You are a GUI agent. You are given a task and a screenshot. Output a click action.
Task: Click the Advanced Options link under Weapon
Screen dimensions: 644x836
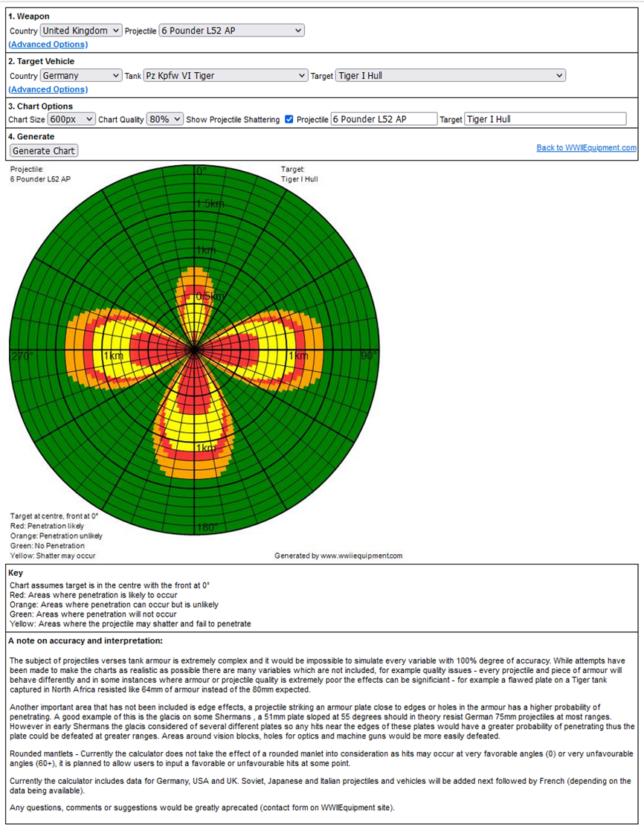pos(48,44)
